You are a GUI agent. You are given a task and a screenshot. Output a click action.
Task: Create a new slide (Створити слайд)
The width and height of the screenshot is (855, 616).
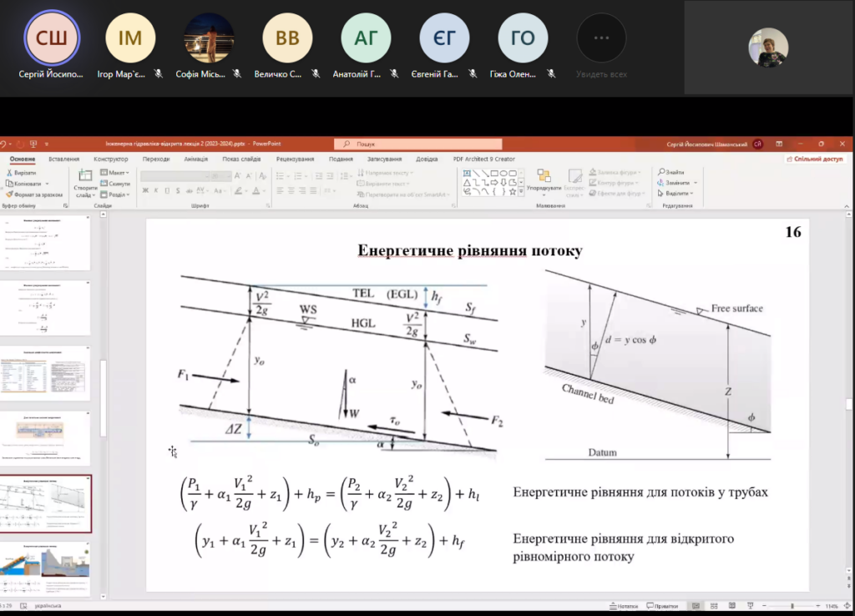click(x=85, y=184)
